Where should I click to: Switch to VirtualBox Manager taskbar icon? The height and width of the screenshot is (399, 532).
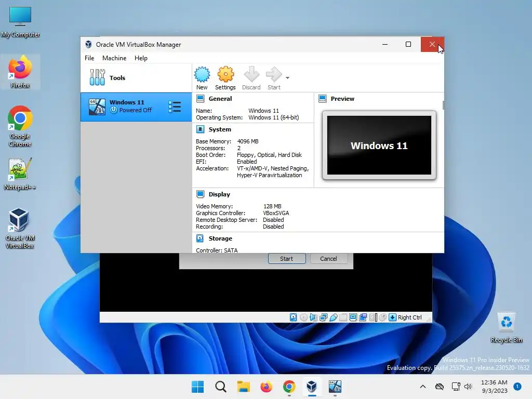pos(312,387)
